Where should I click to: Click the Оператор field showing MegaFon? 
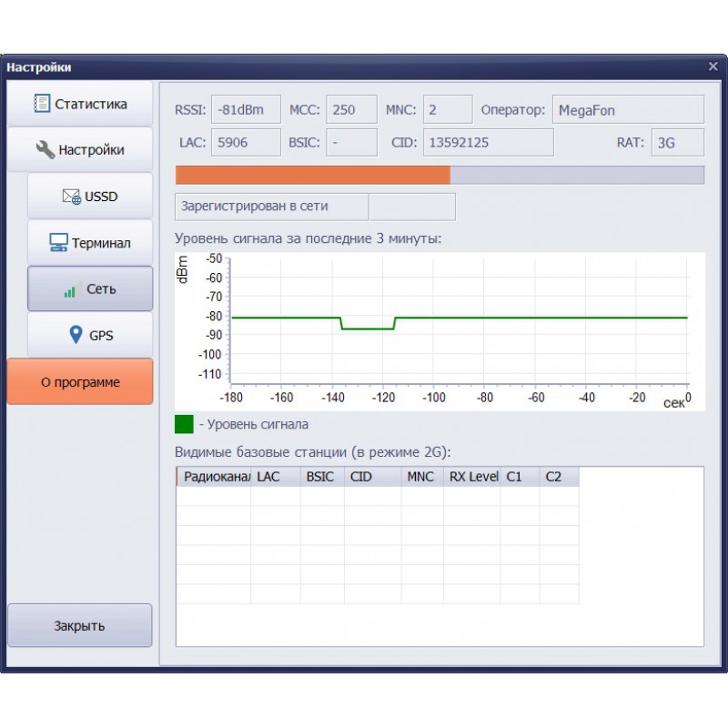tap(627, 110)
